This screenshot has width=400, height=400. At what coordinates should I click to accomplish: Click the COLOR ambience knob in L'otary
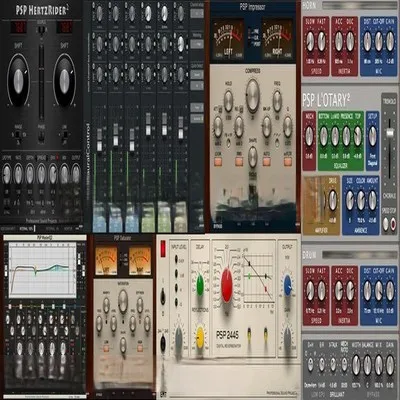coord(361,200)
